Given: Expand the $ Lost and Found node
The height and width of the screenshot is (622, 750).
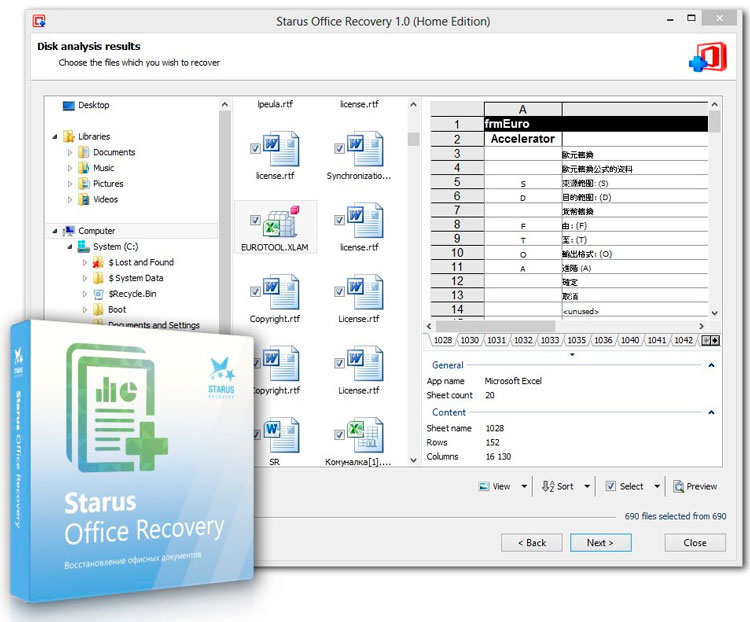Looking at the screenshot, I should click(85, 263).
